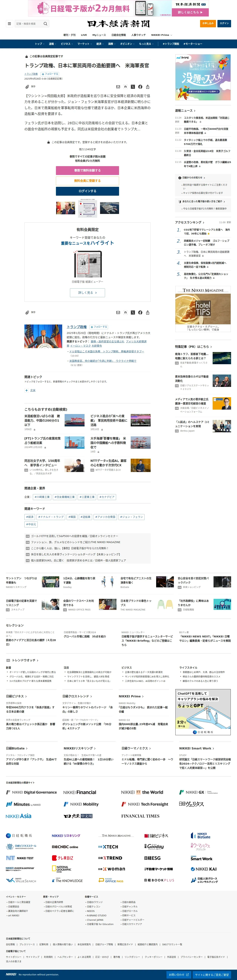Click 詳しく見る in the highlight box
This screenshot has width=237, height=980.
pos(87,293)
